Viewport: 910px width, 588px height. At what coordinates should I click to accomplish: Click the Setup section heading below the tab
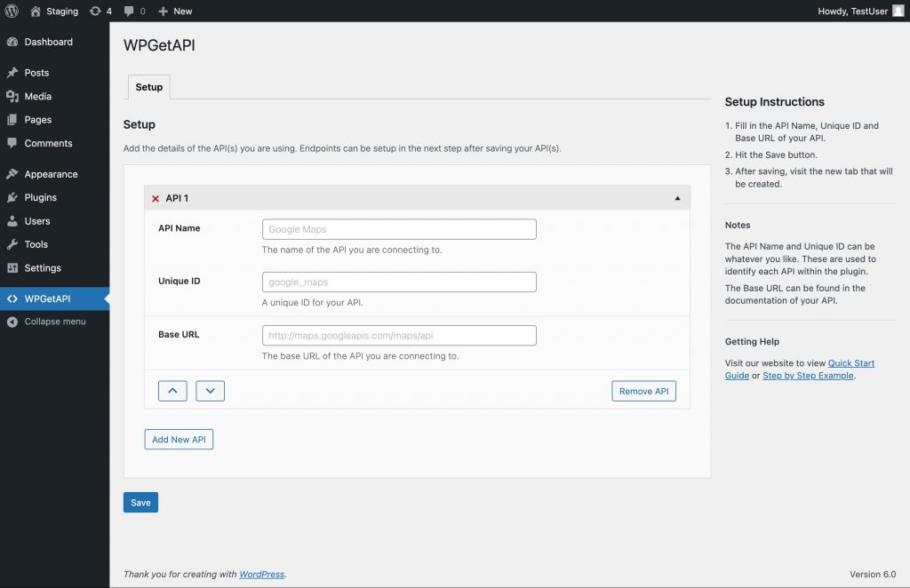(140, 124)
